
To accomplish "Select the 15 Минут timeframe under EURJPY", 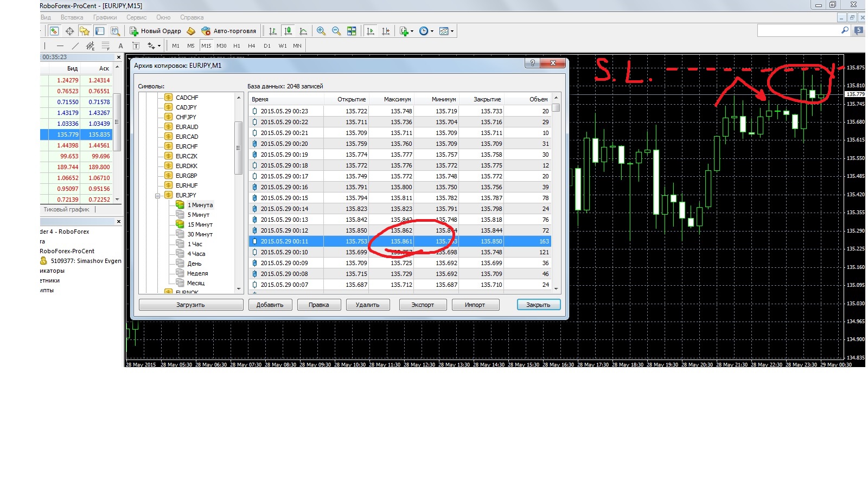I will [x=200, y=224].
